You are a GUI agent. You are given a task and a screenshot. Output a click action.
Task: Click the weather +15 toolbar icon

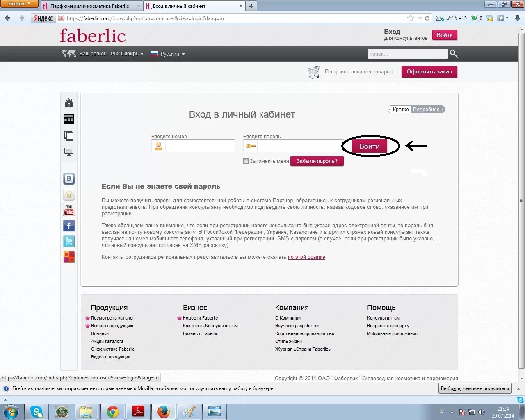(x=457, y=18)
